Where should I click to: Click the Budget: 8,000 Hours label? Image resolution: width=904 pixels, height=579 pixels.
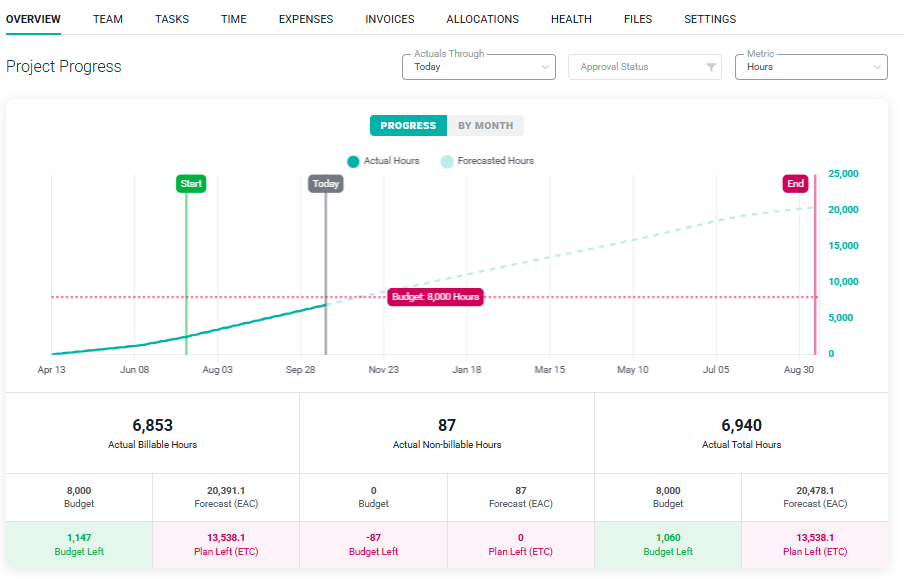[x=435, y=296]
